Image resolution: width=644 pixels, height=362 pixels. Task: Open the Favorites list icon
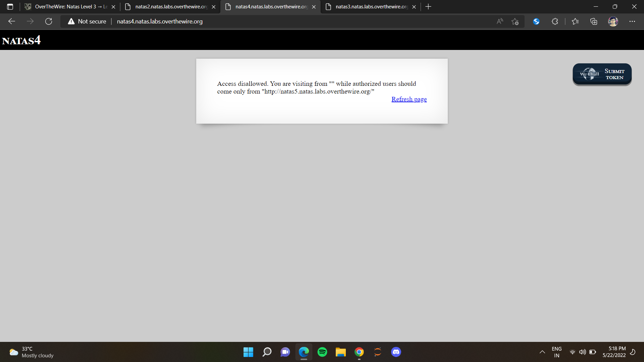coord(575,21)
